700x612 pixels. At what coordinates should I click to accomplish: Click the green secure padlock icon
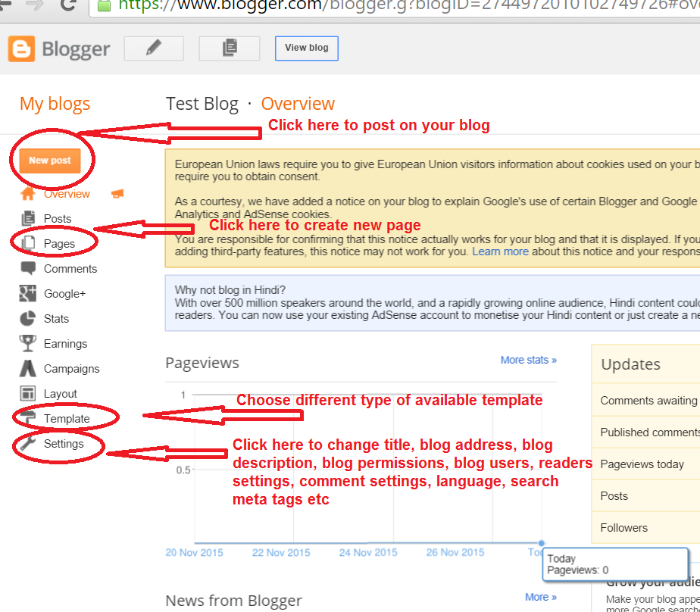click(104, 6)
